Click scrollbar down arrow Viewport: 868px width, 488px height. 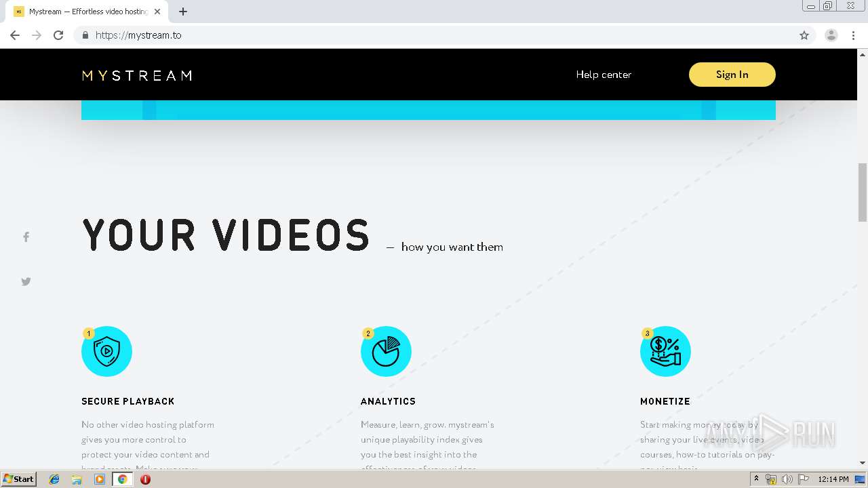[863, 463]
